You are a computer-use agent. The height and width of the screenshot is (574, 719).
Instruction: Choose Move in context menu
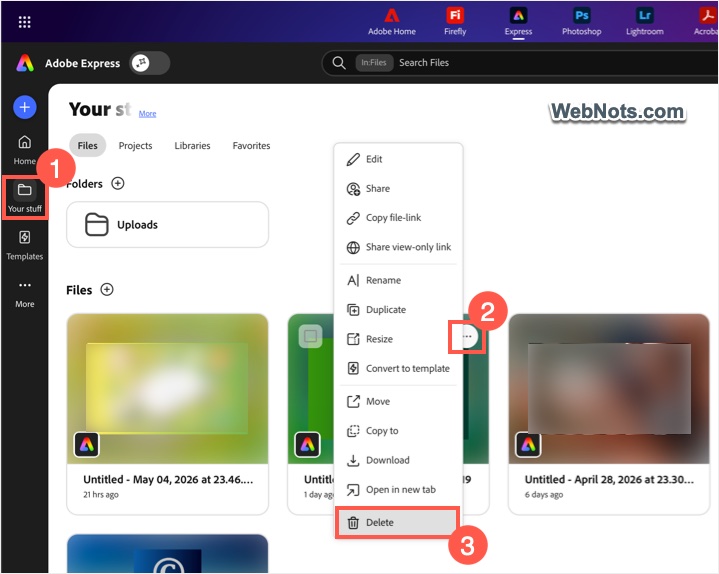coord(398,401)
